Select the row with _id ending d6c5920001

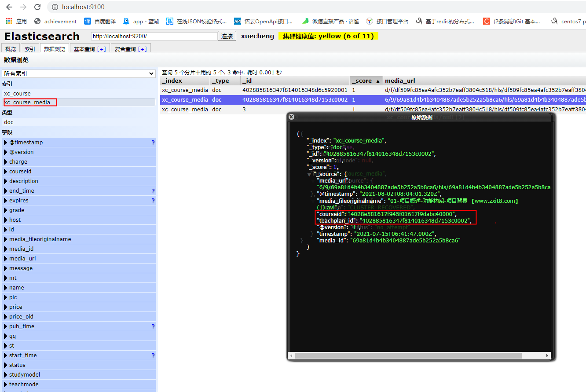[x=373, y=90]
